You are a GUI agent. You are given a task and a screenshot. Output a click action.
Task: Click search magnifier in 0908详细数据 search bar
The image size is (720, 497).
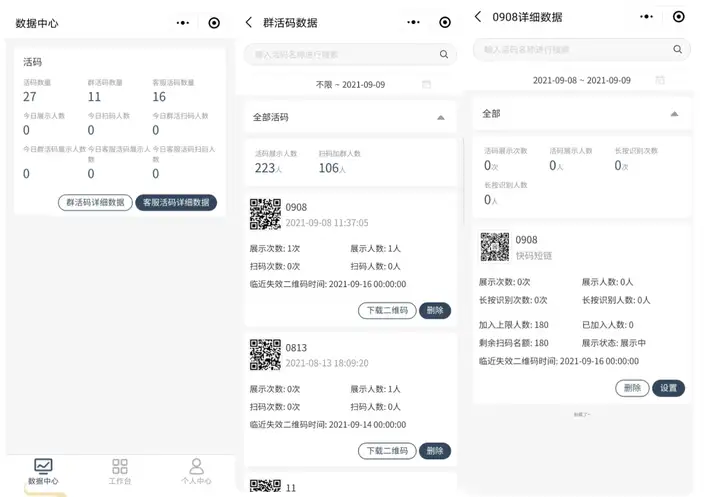677,49
